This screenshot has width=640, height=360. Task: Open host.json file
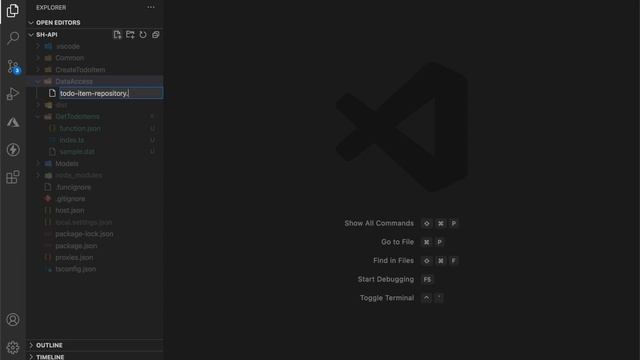coord(95,211)
